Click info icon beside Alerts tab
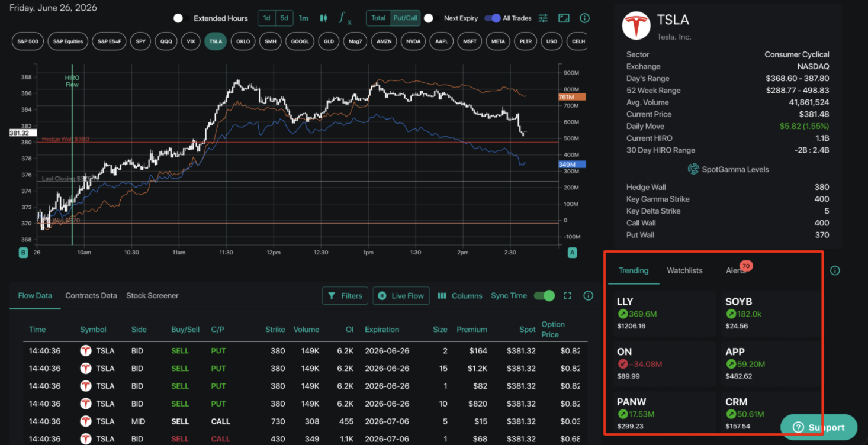868x445 pixels. click(x=835, y=270)
